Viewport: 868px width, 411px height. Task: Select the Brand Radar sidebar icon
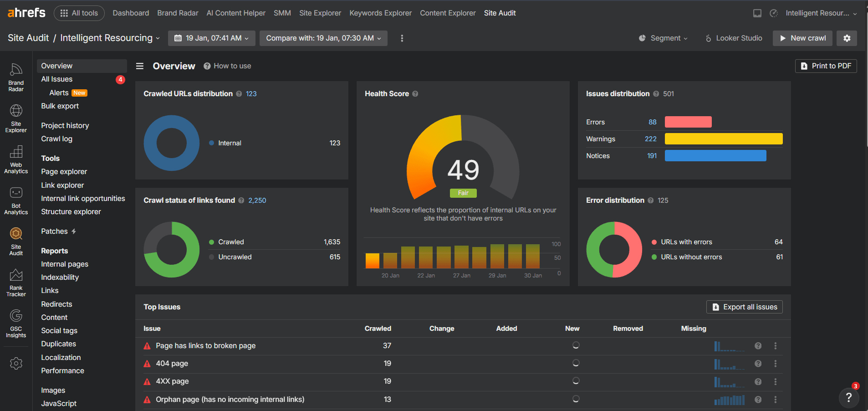coord(16,77)
